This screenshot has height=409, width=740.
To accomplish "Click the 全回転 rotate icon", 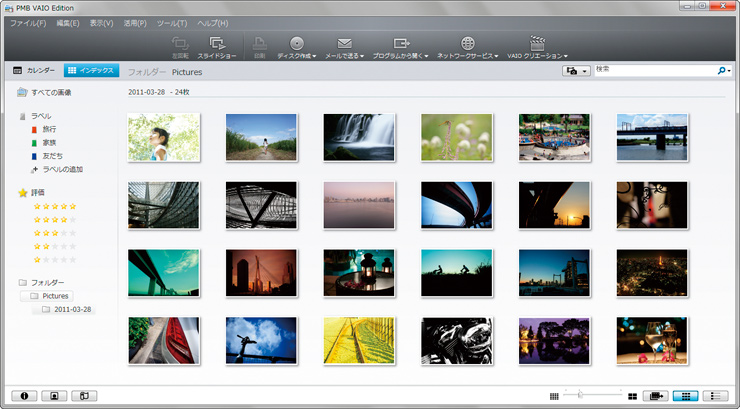I will coord(181,44).
